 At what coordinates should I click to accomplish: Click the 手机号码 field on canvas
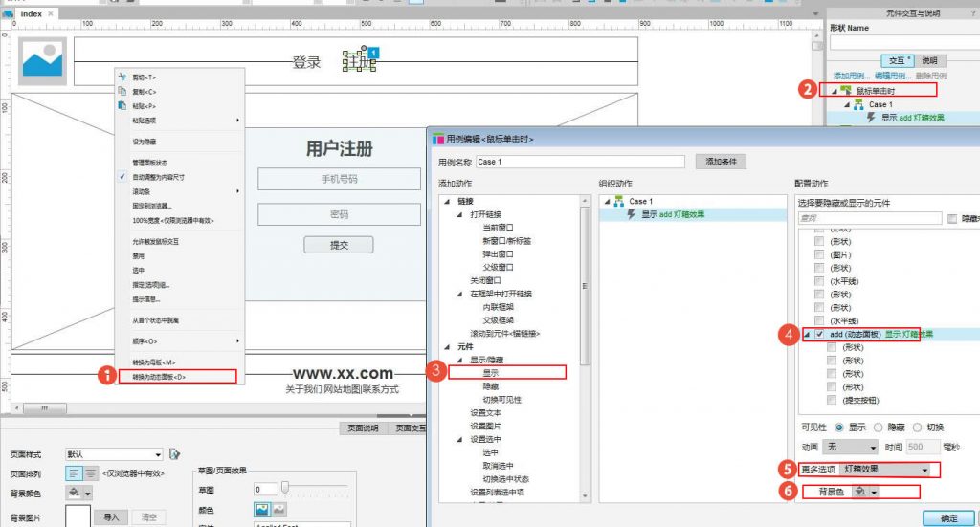339,179
